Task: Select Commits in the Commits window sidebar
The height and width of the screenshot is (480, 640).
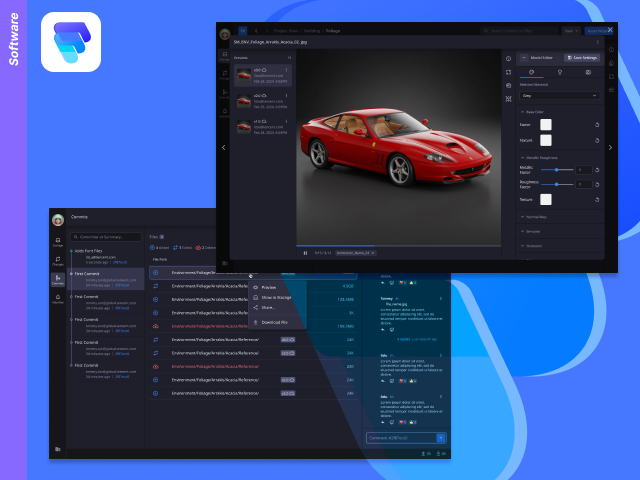Action: pyautogui.click(x=58, y=280)
